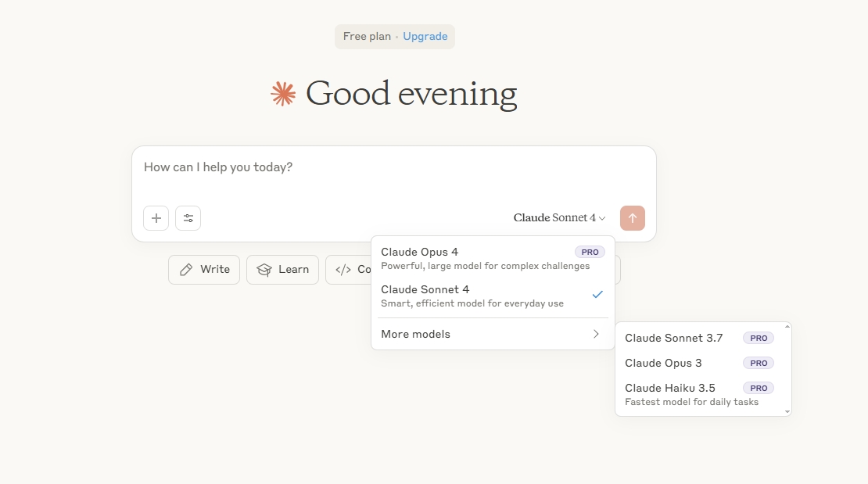Click the checkmark next to Claude Sonnet 4

(597, 295)
